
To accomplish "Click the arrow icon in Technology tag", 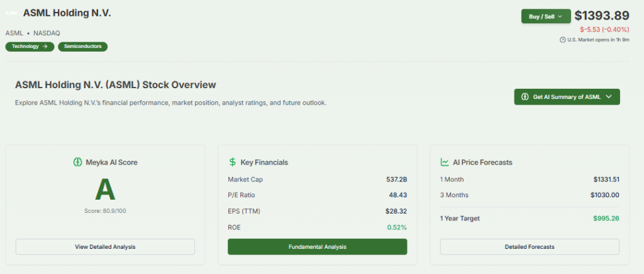I will 45,47.
